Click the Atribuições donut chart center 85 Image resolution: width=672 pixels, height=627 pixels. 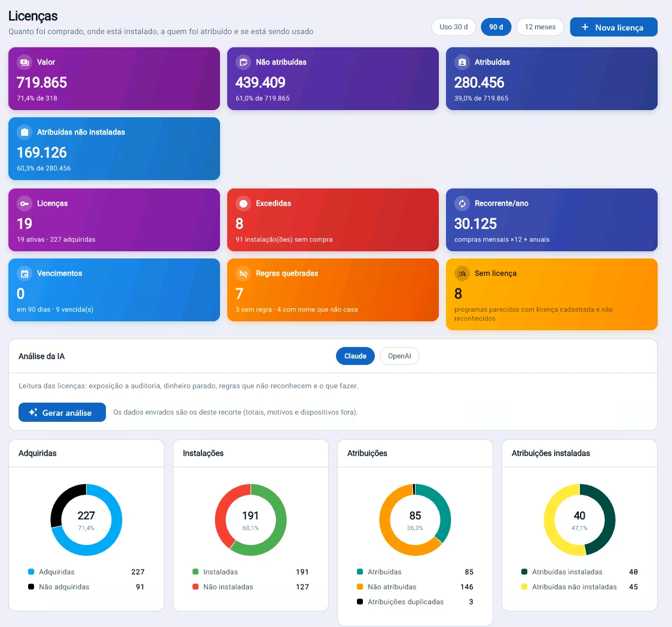tap(415, 516)
